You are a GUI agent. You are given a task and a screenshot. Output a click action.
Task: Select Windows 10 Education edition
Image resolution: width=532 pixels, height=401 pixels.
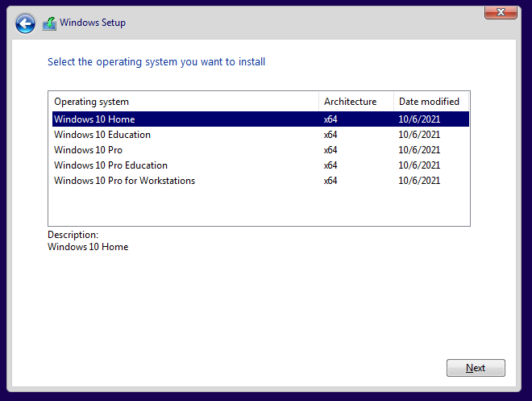pos(260,135)
